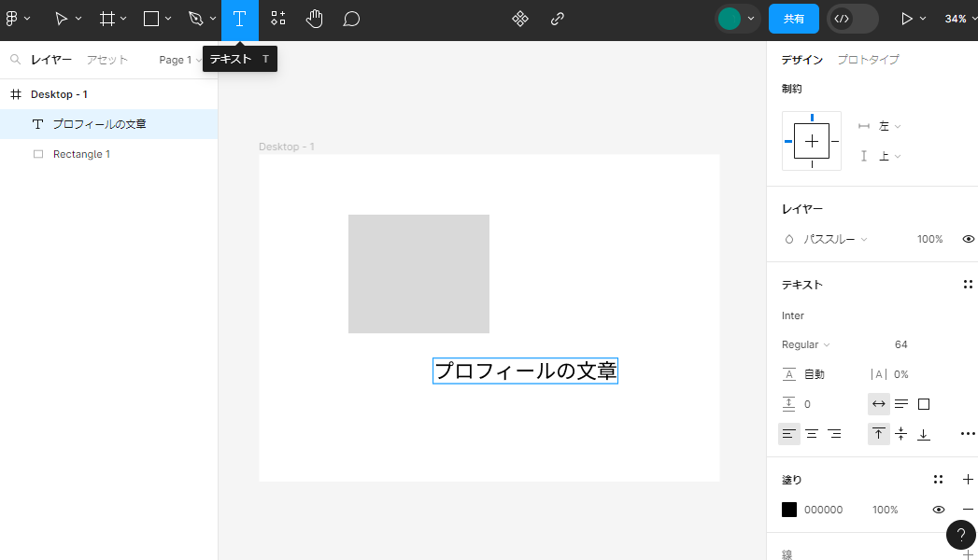Switch to the アセット tab

(106, 60)
